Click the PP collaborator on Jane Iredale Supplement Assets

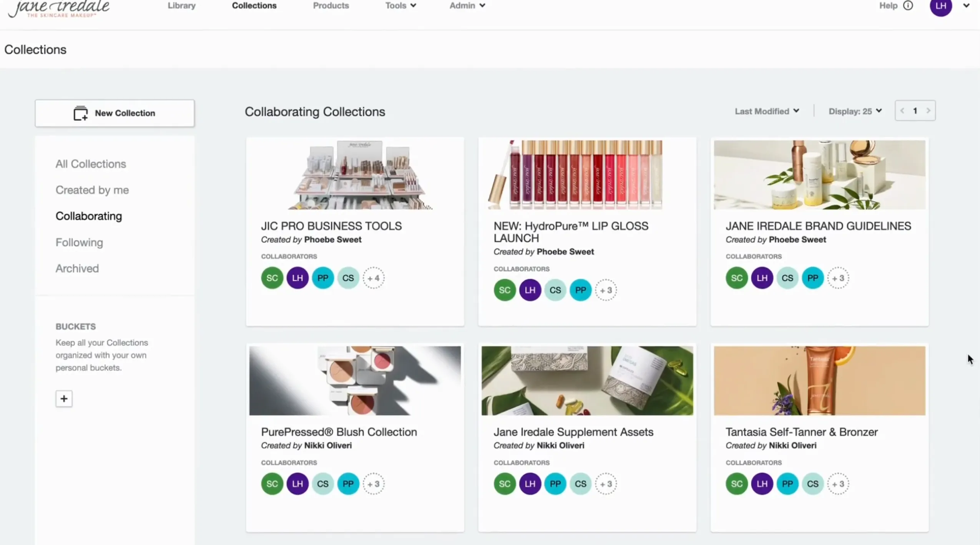click(x=555, y=484)
